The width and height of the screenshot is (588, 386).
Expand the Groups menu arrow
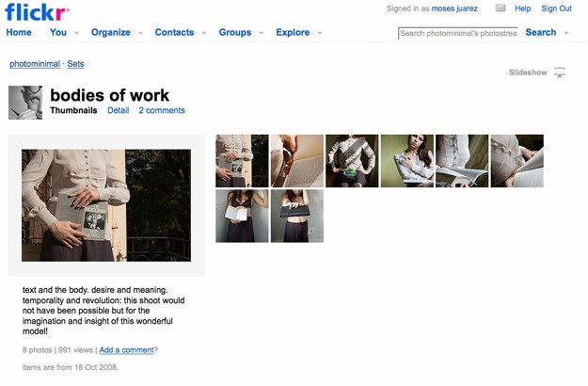(262, 33)
